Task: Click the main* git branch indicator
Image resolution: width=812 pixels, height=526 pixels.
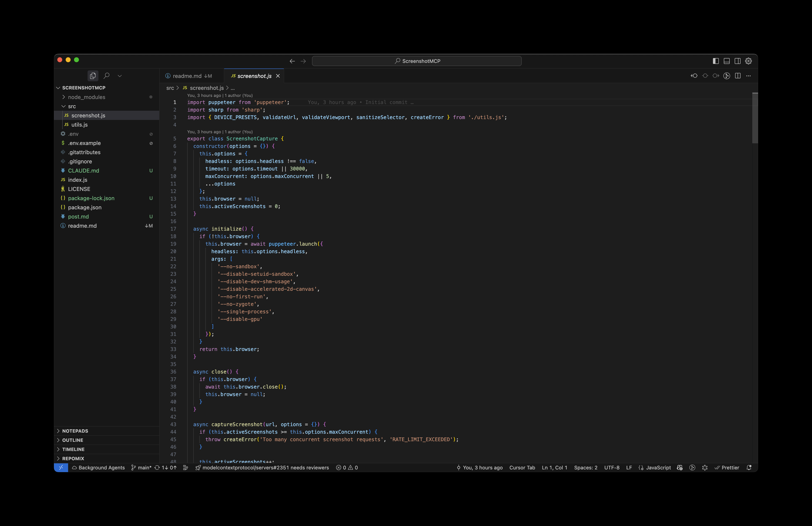Action: (x=141, y=468)
